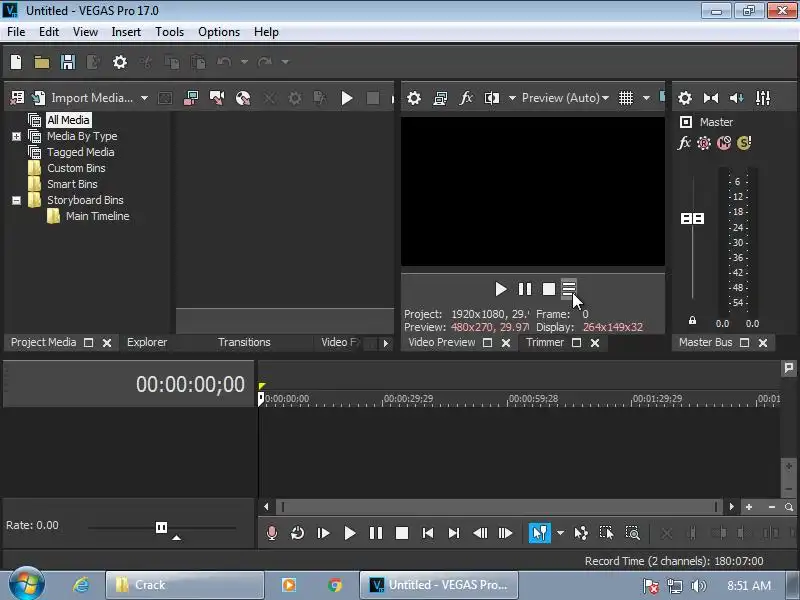This screenshot has height=600, width=800.
Task: Open Master FX button
Action: click(x=684, y=143)
